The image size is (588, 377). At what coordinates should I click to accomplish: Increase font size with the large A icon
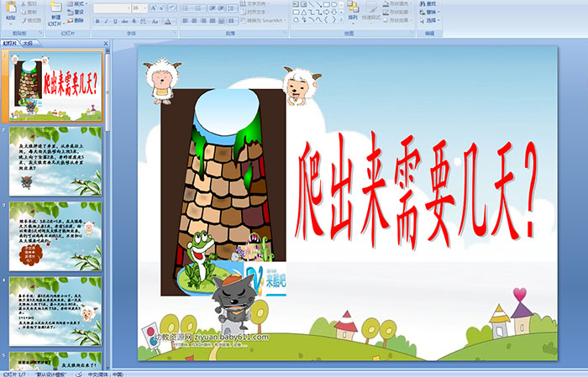(154, 8)
